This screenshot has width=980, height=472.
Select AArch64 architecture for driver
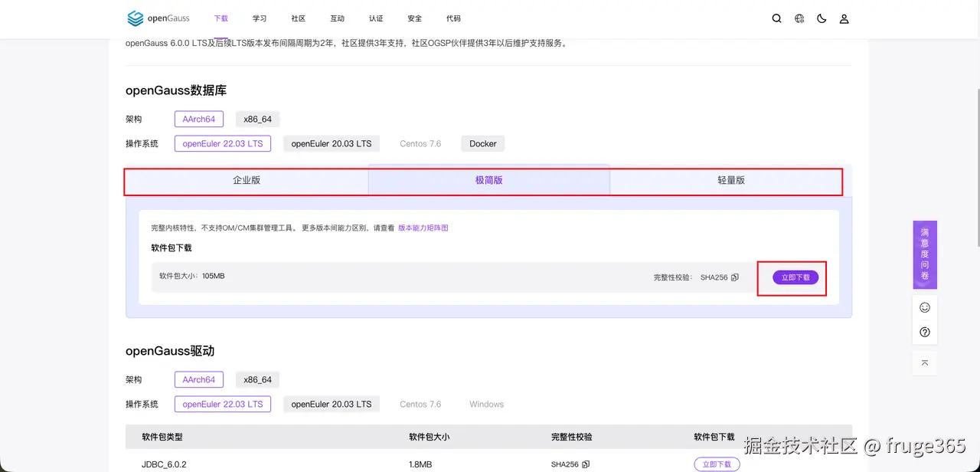pyautogui.click(x=199, y=379)
